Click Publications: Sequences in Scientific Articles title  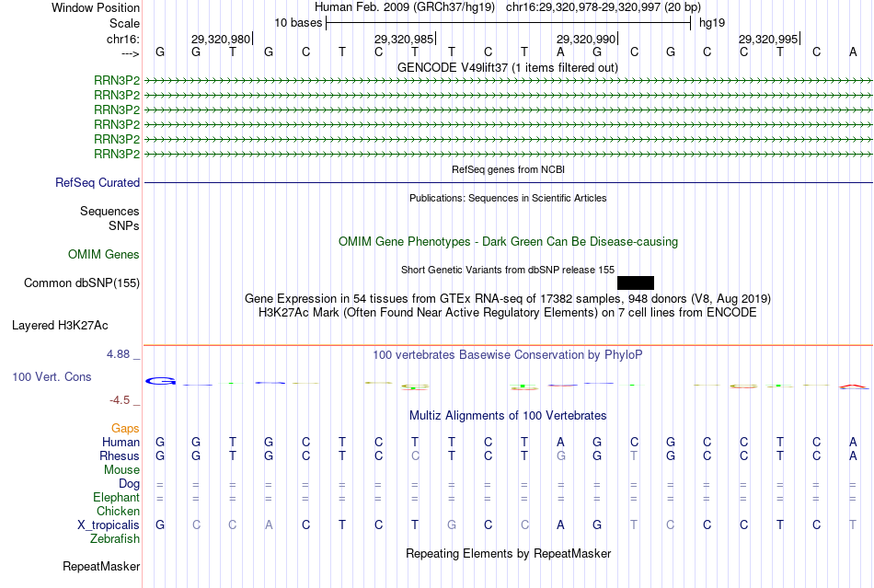508,198
